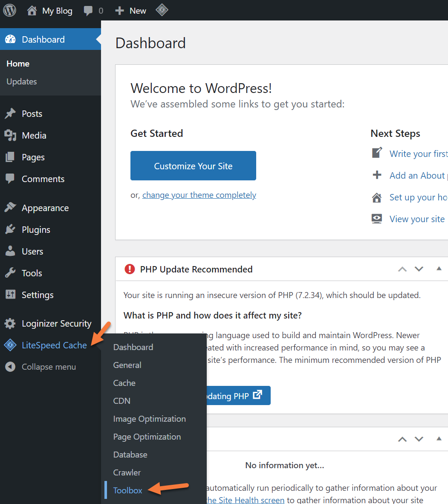
Task: Open Image Optimization in LiteSpeed submenu
Action: click(149, 419)
